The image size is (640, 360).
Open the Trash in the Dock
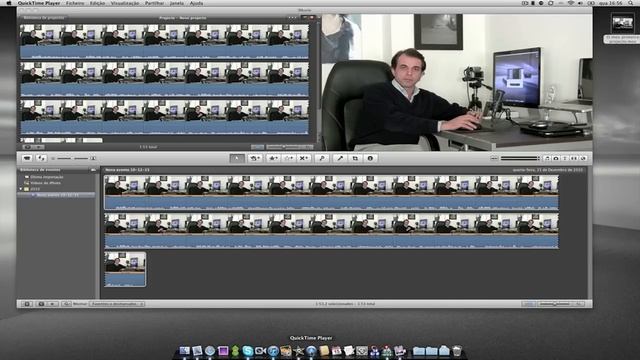point(457,351)
